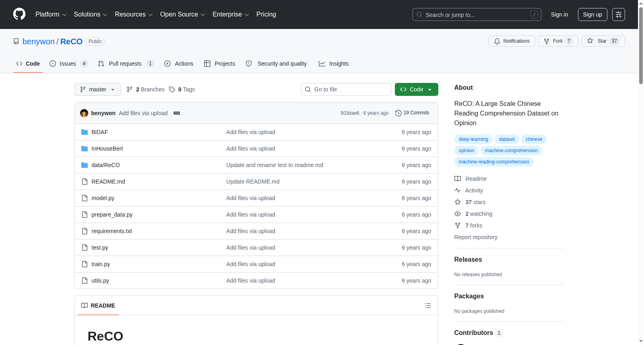Click the commit history clock icon
The width and height of the screenshot is (644, 345).
398,113
